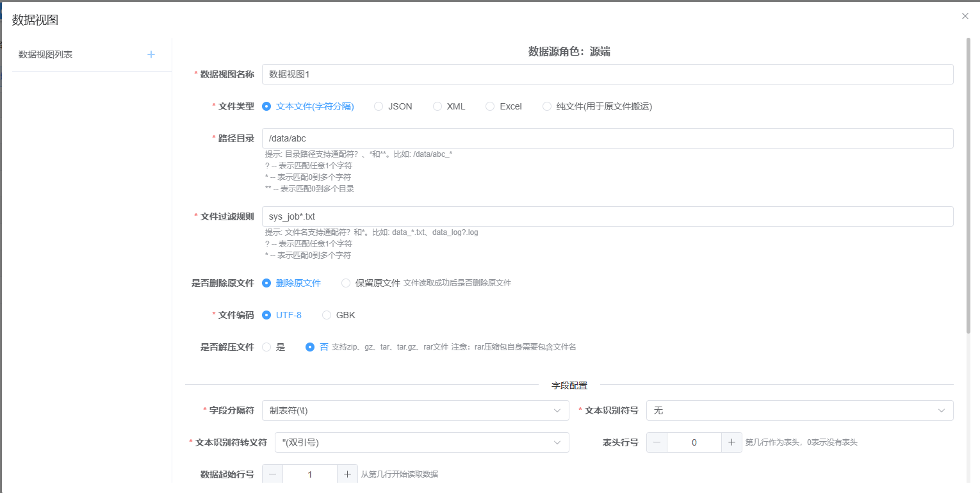Screen dimensions: 980x493
Task: Increase 数据起始行号 with plus button
Action: coord(347,474)
